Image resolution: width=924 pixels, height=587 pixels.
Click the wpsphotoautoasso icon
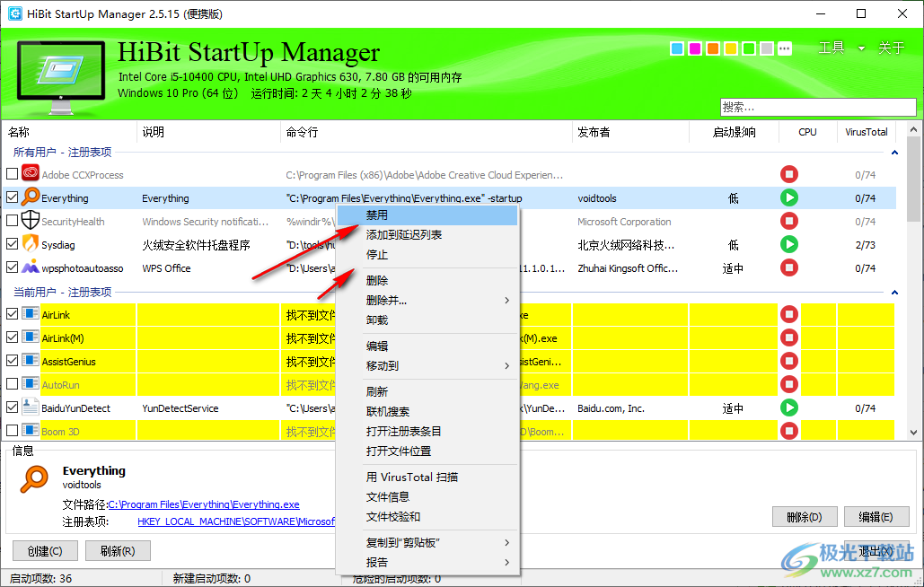point(30,267)
